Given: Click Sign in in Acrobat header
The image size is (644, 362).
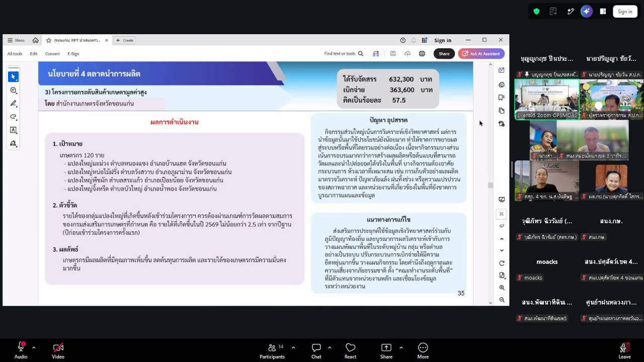Looking at the screenshot, I should (x=443, y=40).
